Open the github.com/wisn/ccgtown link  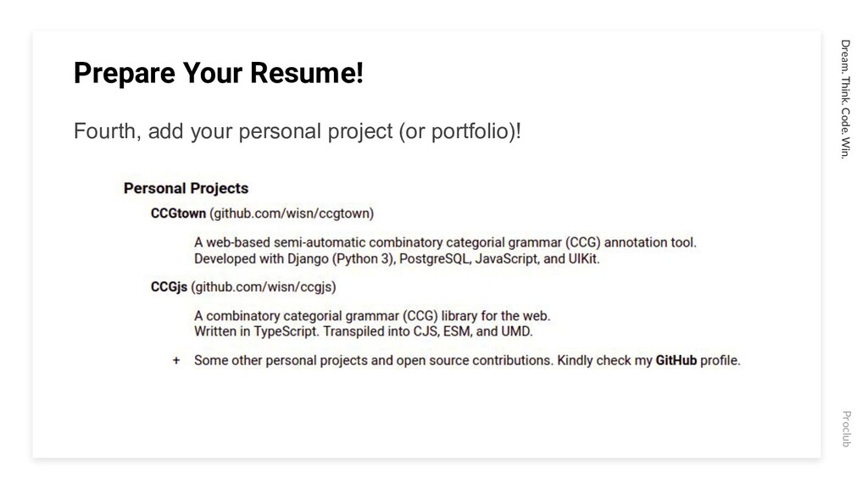292,213
